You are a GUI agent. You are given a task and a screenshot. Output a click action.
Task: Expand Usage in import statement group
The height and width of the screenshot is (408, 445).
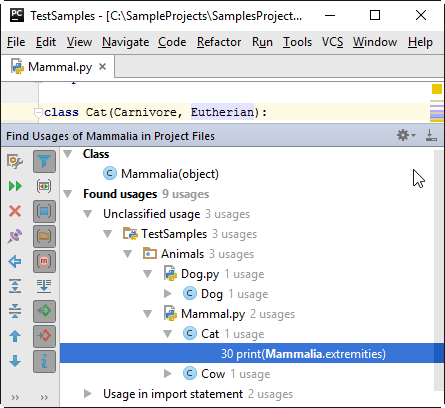pos(88,394)
